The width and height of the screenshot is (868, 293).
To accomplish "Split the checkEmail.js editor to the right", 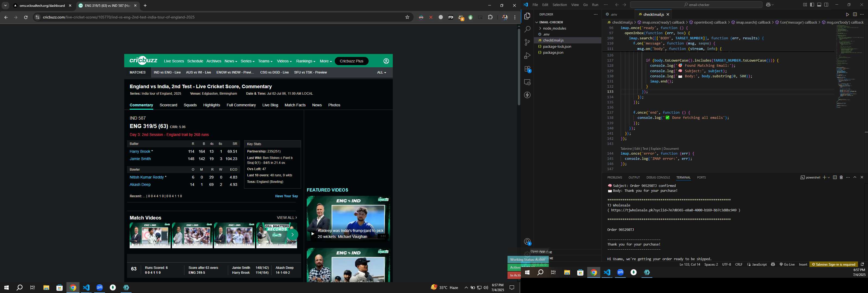I will coord(855,14).
